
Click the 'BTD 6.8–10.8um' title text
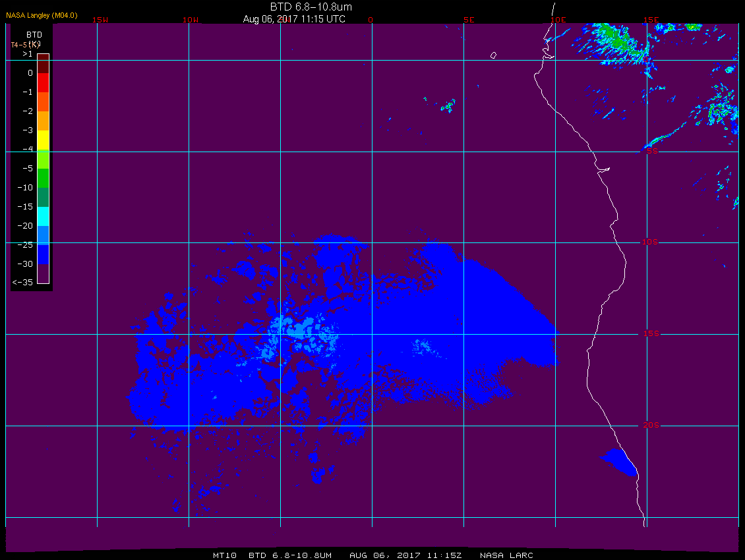[x=311, y=7]
